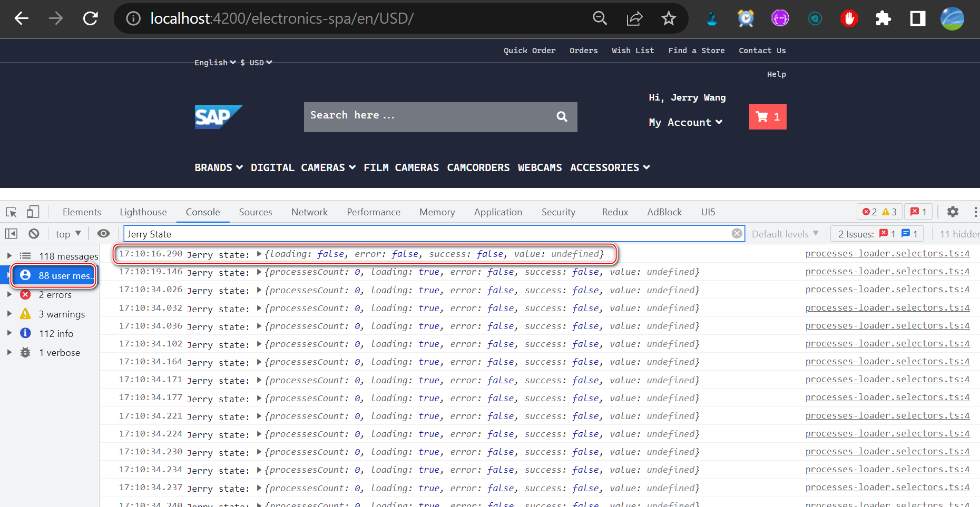The image size is (980, 507).
Task: Expand the 112 info group
Action: [9, 333]
